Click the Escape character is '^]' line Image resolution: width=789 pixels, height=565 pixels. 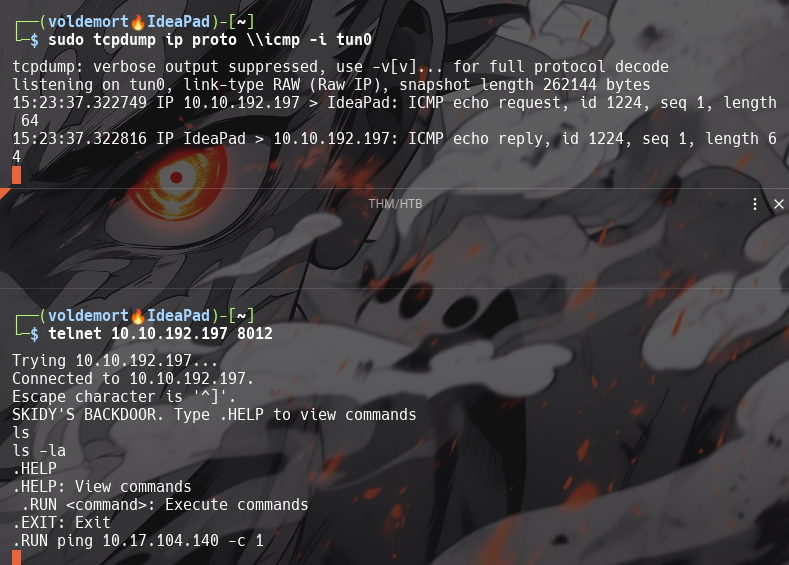(x=124, y=396)
